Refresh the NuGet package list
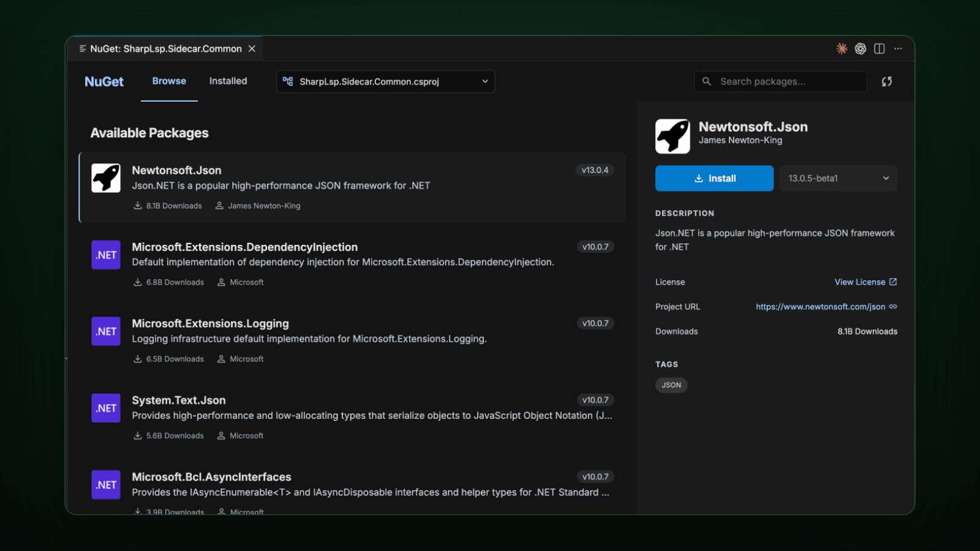980x551 pixels. click(886, 81)
